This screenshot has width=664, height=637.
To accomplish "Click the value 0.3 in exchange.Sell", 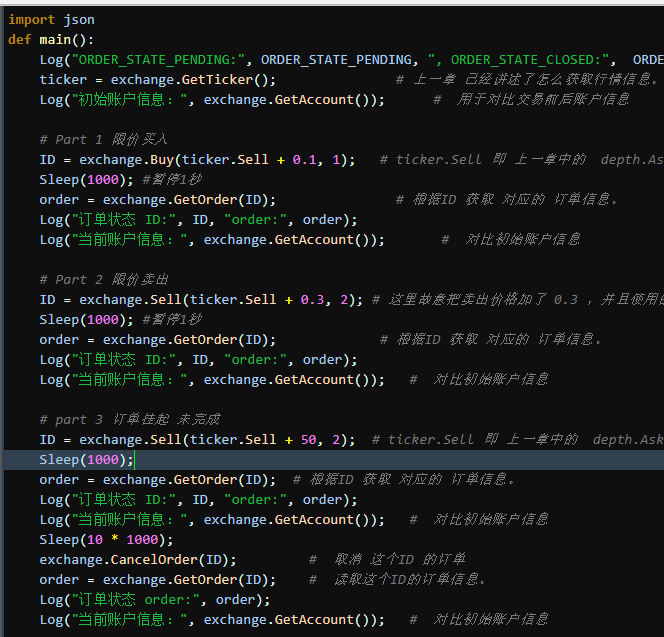I will 313,300.
